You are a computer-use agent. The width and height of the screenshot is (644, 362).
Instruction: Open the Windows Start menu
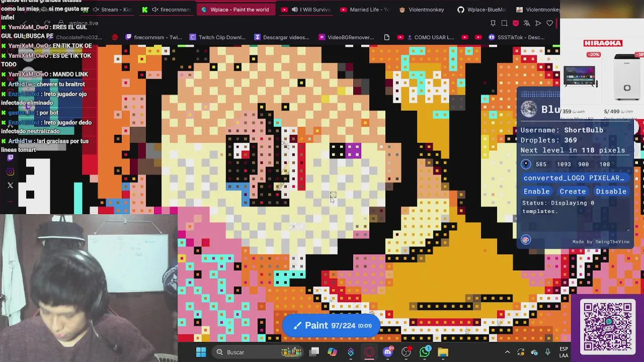[x=201, y=352]
